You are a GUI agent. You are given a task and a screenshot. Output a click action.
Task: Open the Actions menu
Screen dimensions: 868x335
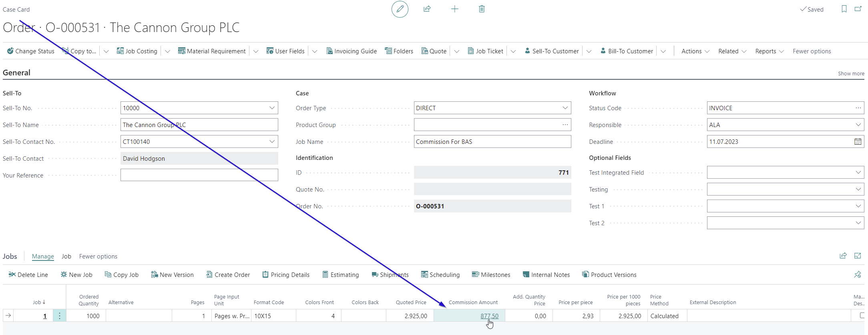pos(695,51)
